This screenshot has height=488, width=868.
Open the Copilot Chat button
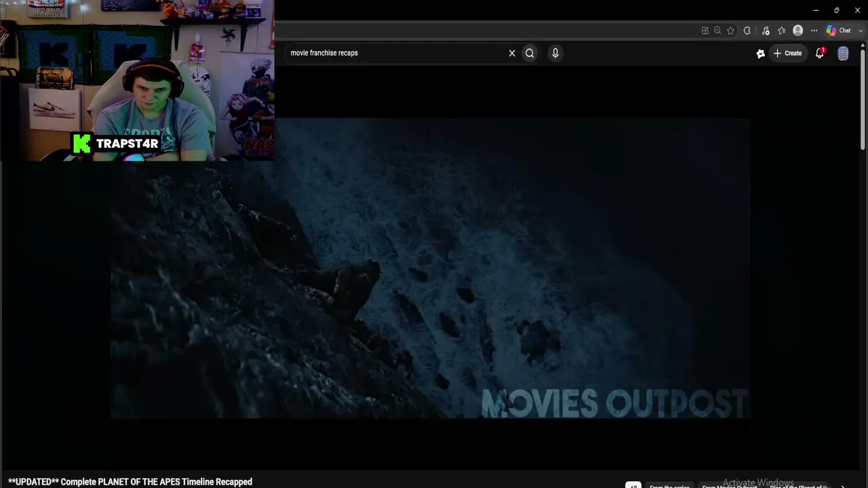(x=839, y=30)
